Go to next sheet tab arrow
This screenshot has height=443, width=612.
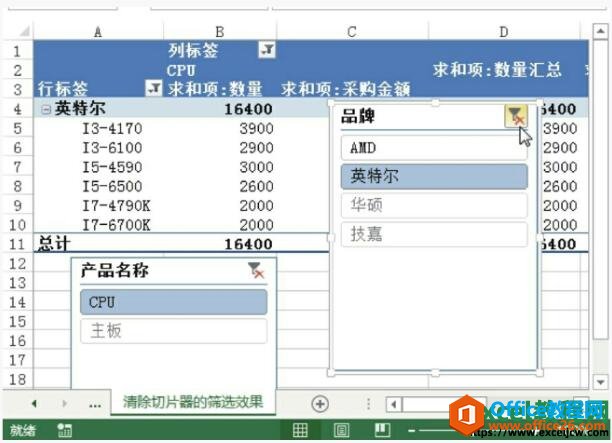tap(65, 404)
